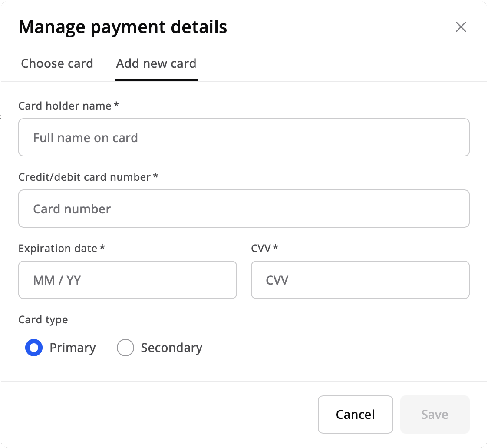Click the Primary option label text

coord(73,348)
